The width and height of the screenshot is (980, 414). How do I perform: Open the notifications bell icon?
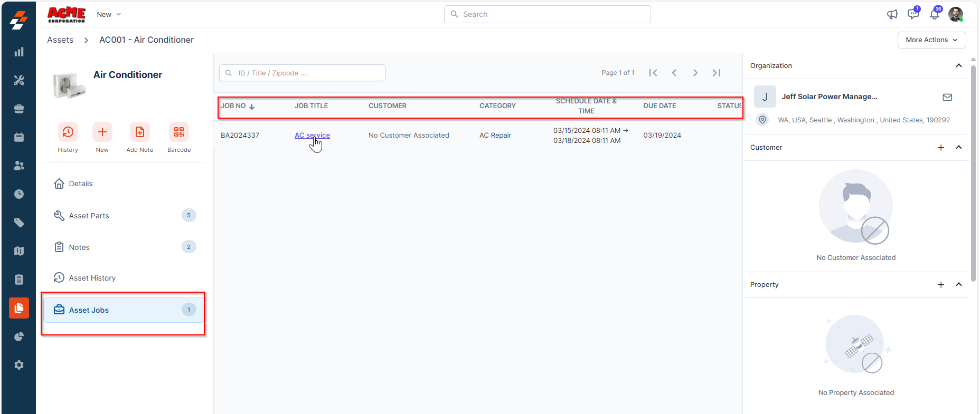(935, 14)
